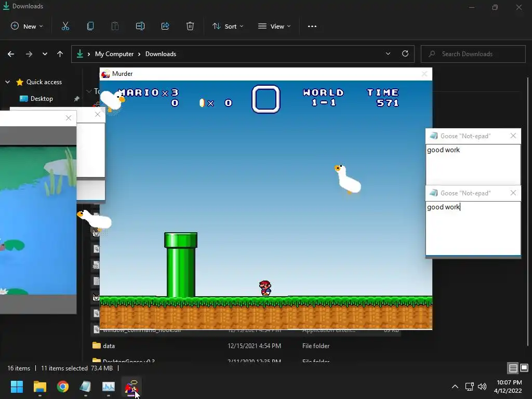Screen dimensions: 532x399
Task: Switch to large thumbnails view layout
Action: point(524,368)
